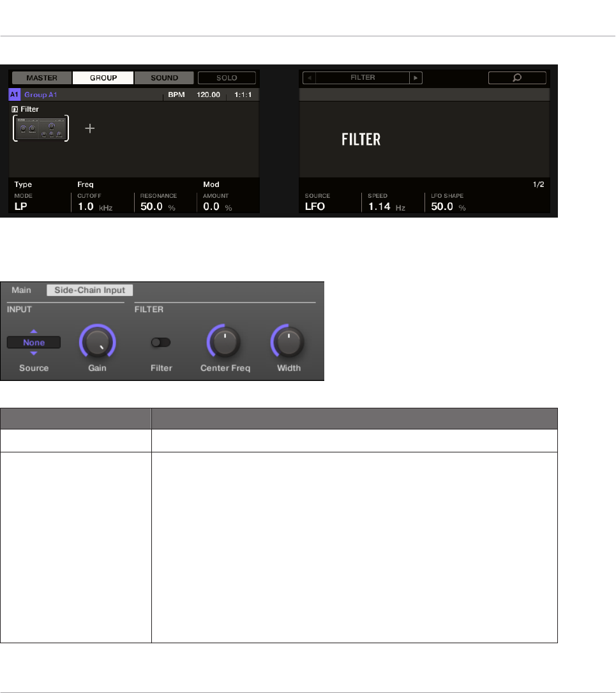The height and width of the screenshot is (693, 616).
Task: Click the down arrow below Source None
Action: click(x=34, y=354)
